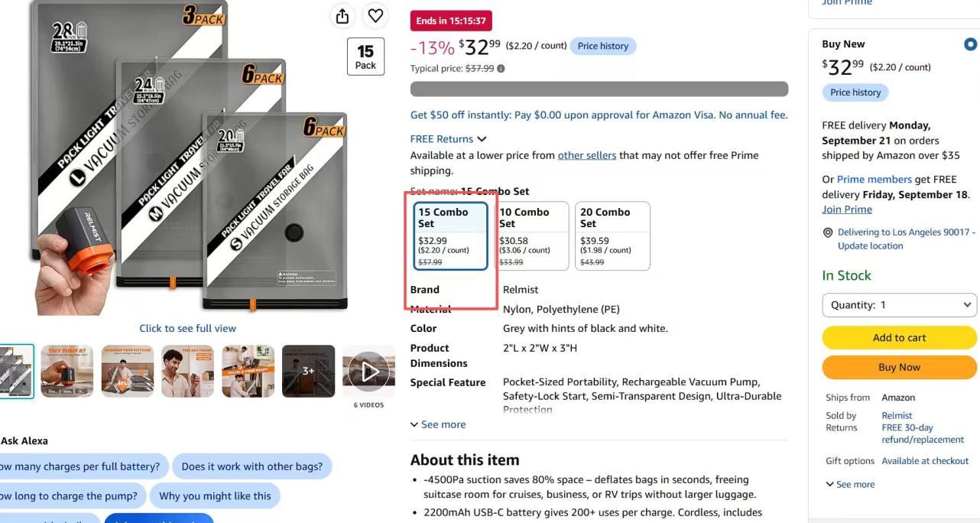Select the Buy New radio button

point(970,44)
